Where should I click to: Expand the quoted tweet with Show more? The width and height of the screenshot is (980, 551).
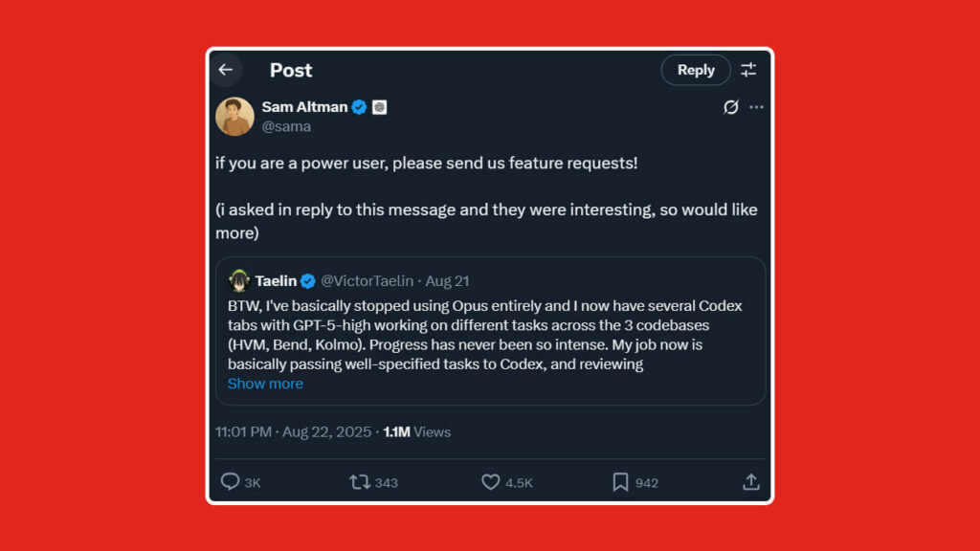point(265,384)
